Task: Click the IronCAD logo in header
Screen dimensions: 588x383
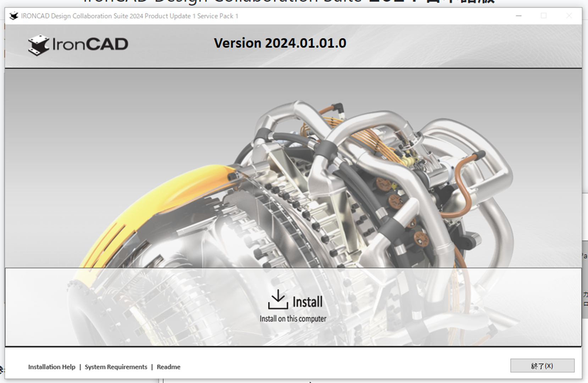Action: click(x=78, y=45)
